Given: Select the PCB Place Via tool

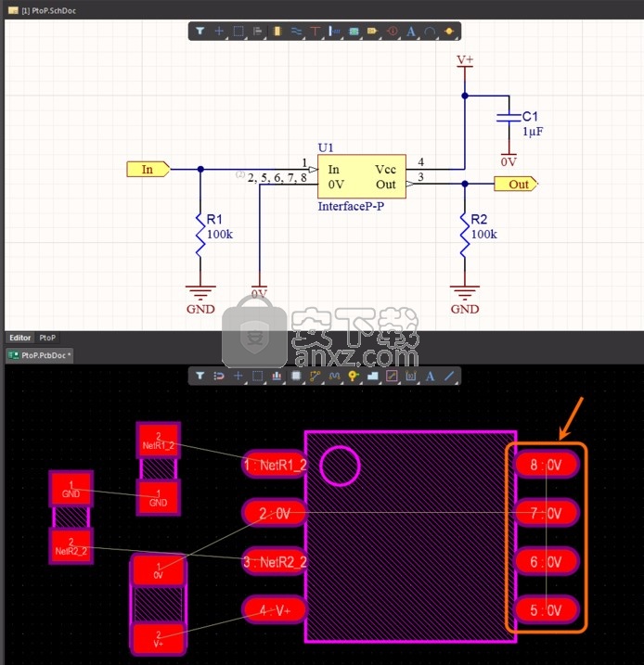Looking at the screenshot, I should pos(354,376).
